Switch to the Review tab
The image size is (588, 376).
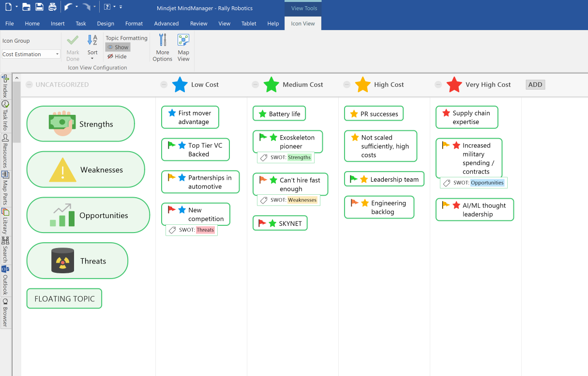198,23
